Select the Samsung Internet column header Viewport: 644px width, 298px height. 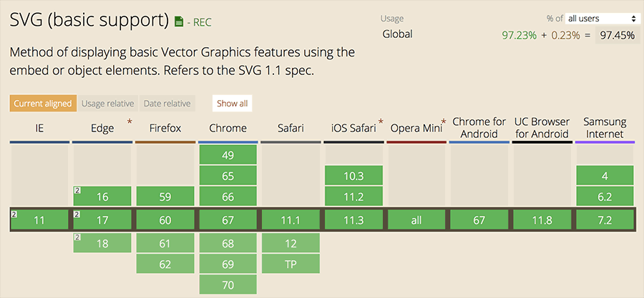(605, 129)
